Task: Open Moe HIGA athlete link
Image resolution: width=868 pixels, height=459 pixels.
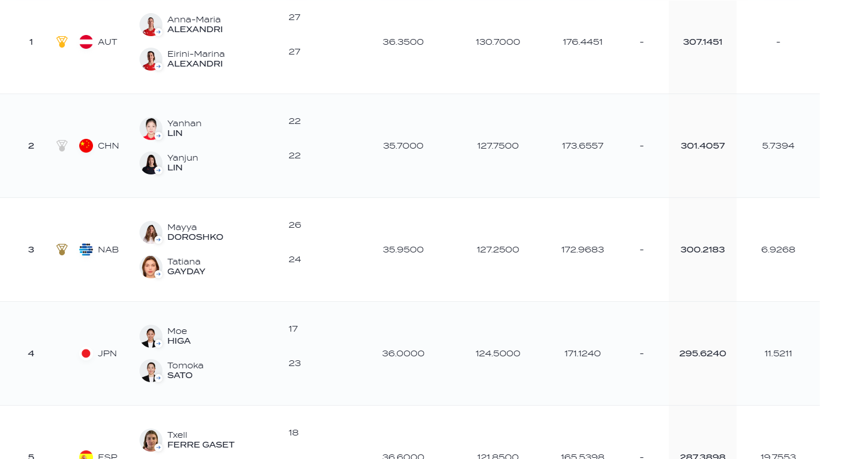Action: 179,336
